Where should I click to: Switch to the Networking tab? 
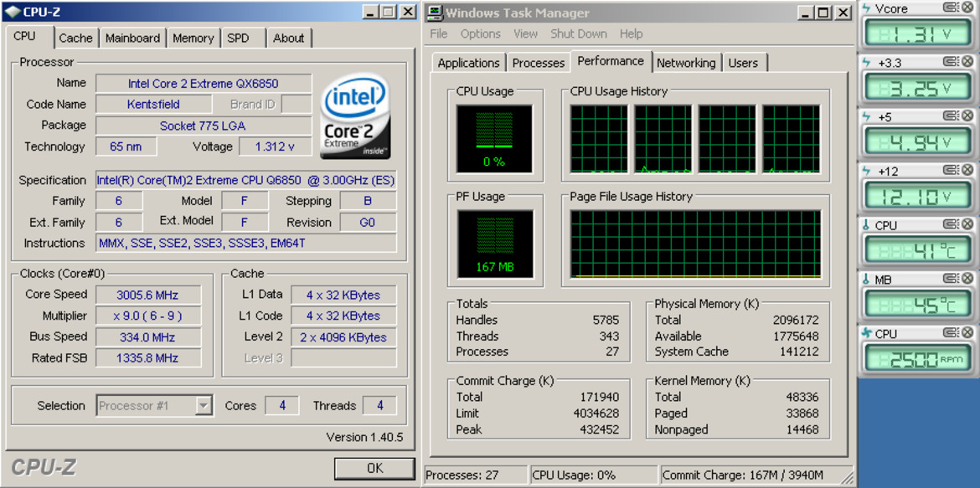pos(686,63)
